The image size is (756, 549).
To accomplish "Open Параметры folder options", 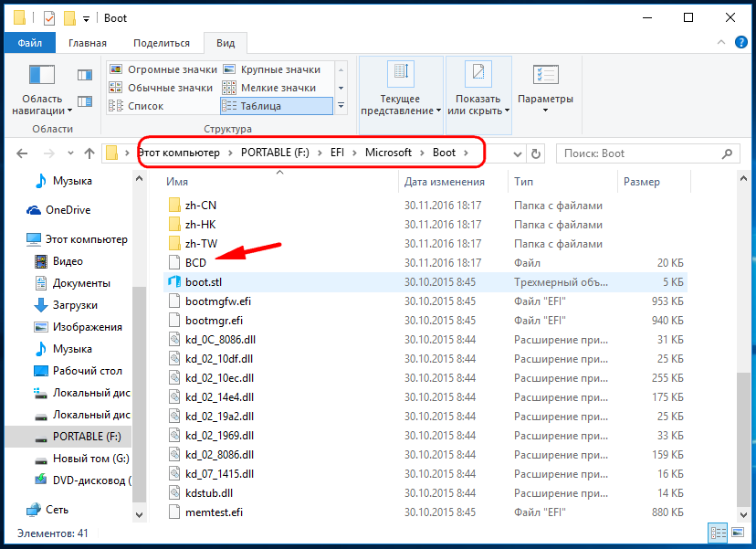I will click(545, 90).
